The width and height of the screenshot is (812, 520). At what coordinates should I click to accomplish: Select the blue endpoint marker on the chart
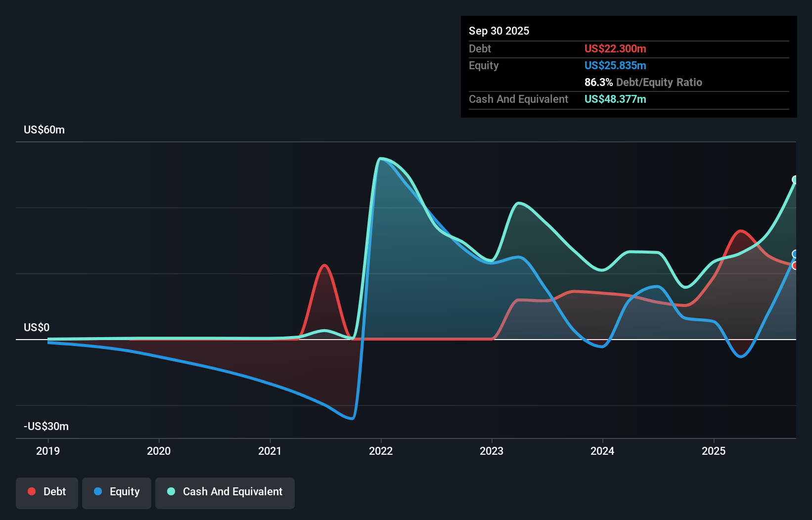[x=795, y=254]
